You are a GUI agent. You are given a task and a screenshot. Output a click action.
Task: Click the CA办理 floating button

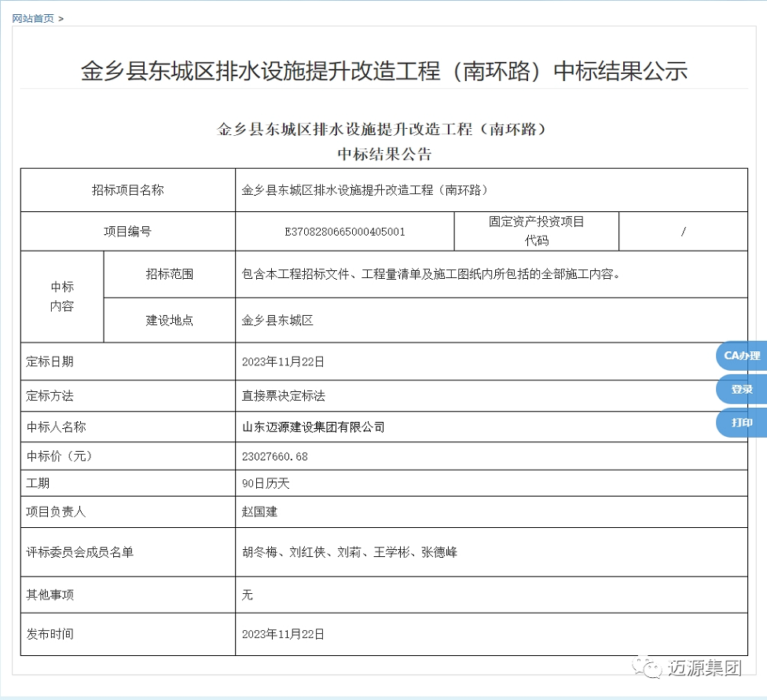[742, 356]
